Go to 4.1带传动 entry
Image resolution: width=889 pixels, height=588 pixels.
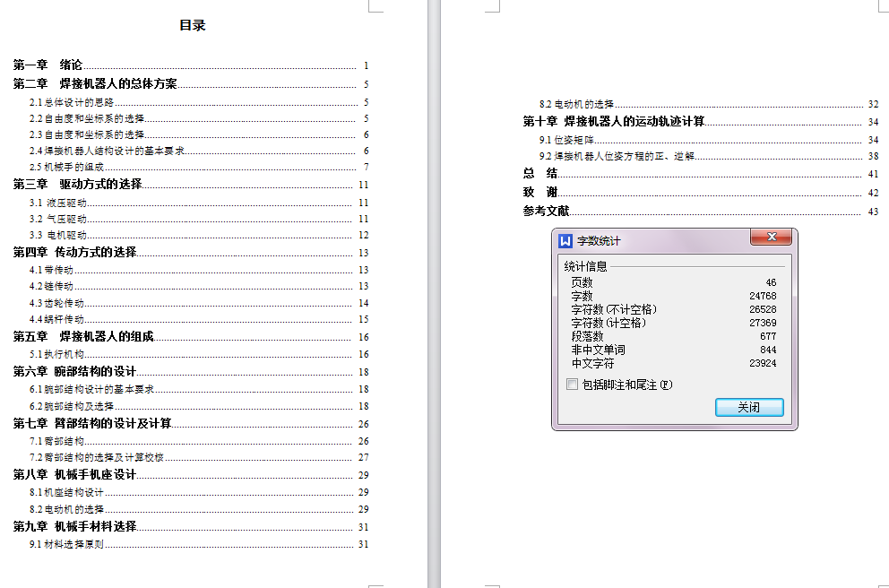point(199,270)
